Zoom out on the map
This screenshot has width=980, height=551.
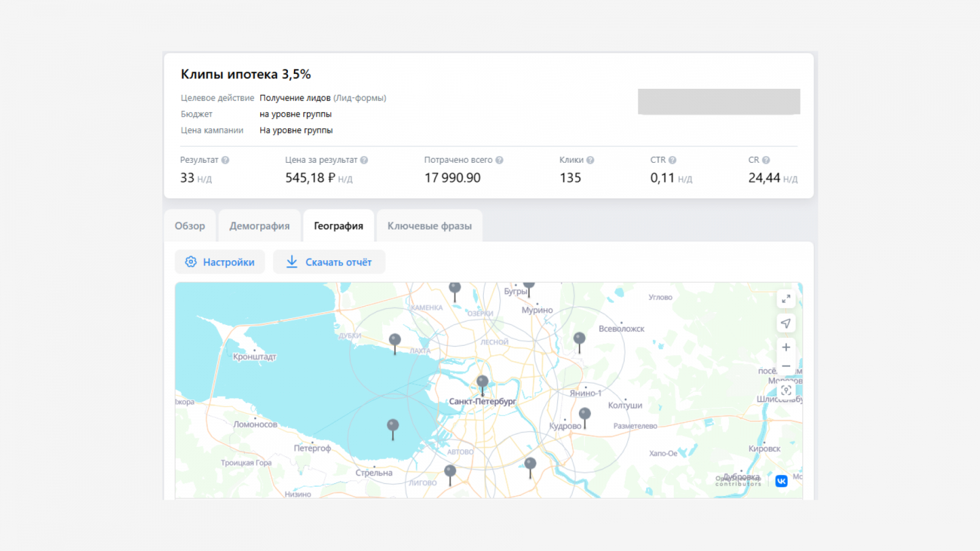click(x=786, y=366)
